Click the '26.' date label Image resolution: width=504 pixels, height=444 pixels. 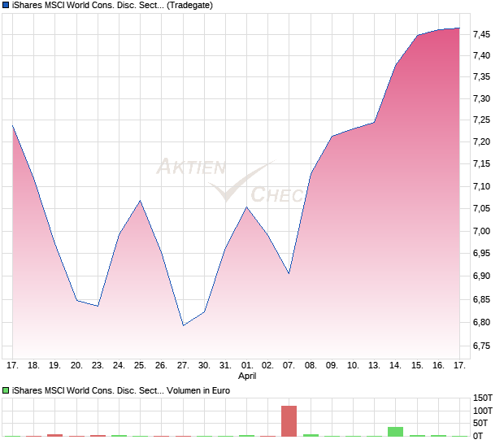coord(161,365)
